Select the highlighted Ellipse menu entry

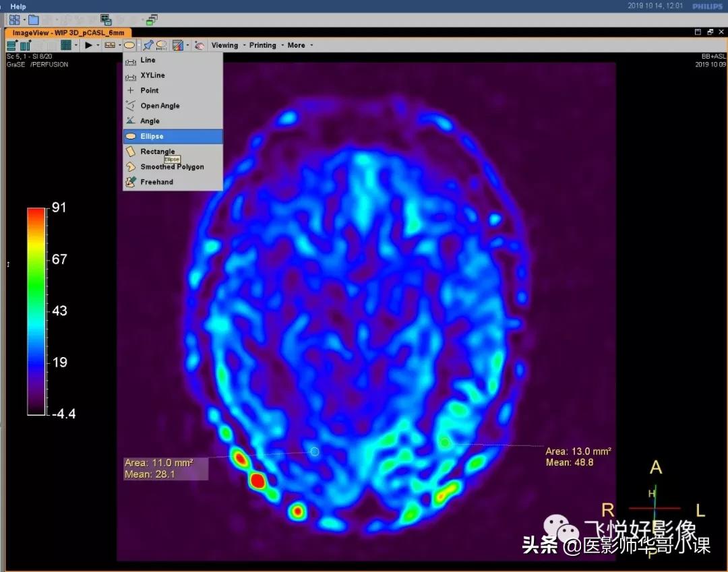(x=173, y=136)
